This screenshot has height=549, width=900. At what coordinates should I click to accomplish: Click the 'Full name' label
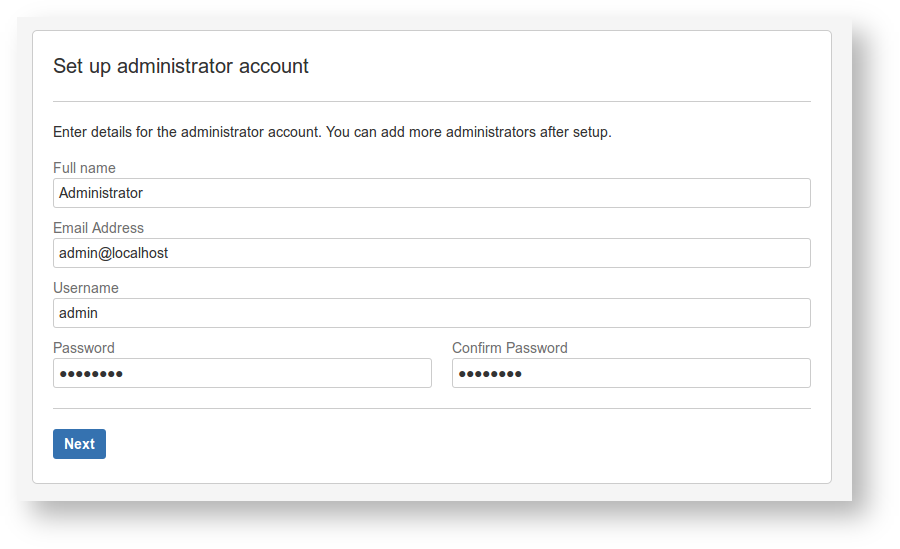(x=84, y=168)
